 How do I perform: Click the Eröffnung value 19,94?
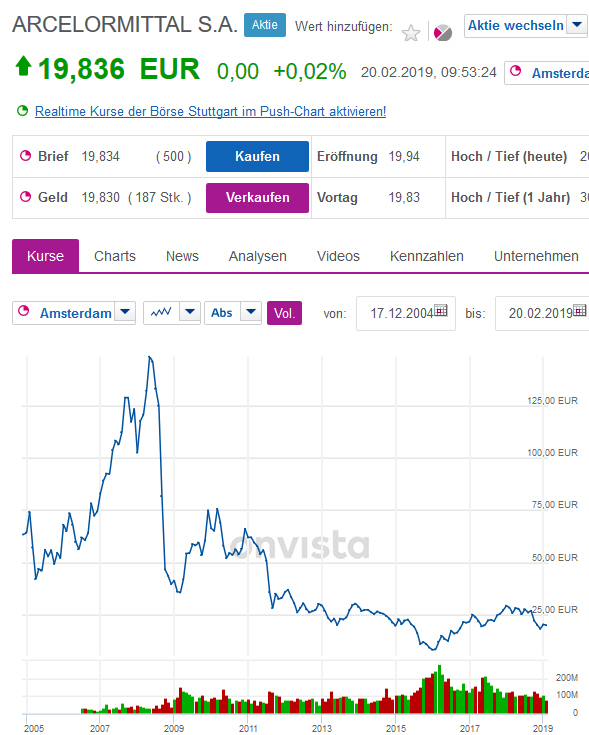tap(404, 156)
